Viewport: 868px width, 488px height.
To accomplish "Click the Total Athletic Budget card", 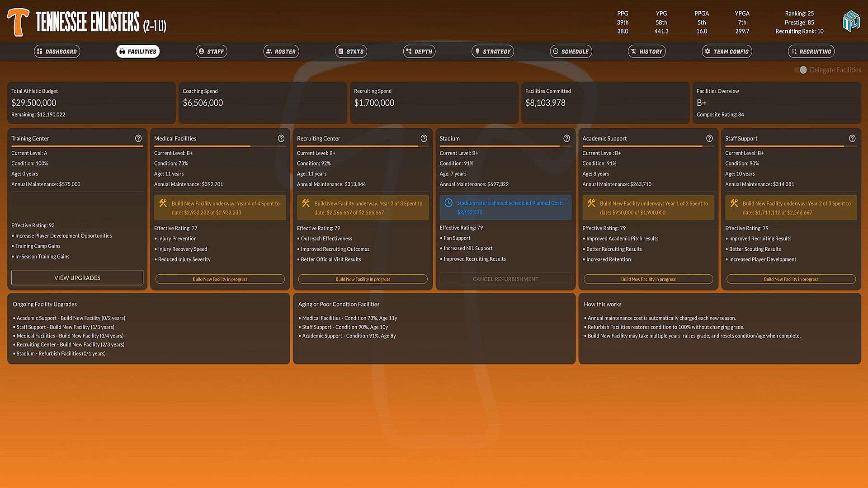I will pos(91,103).
